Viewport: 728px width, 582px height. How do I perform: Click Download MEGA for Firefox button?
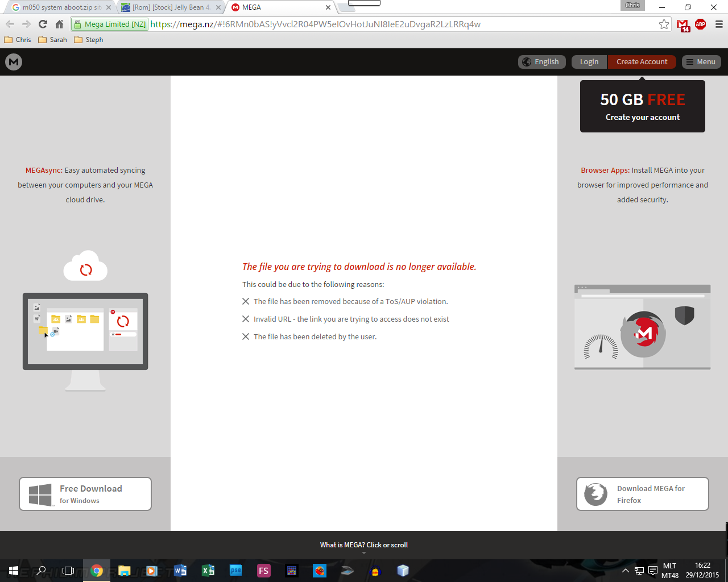[643, 494]
